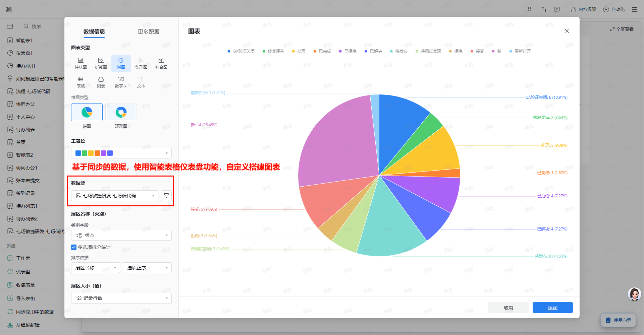Uncheck the 多选项拆分统计 checkbox
This screenshot has height=335, width=644.
(x=74, y=247)
